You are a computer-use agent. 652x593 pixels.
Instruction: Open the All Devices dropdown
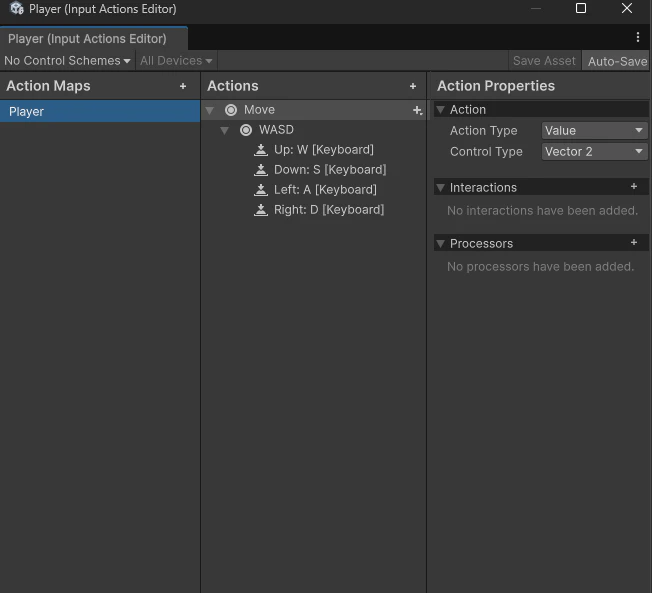pyautogui.click(x=176, y=61)
